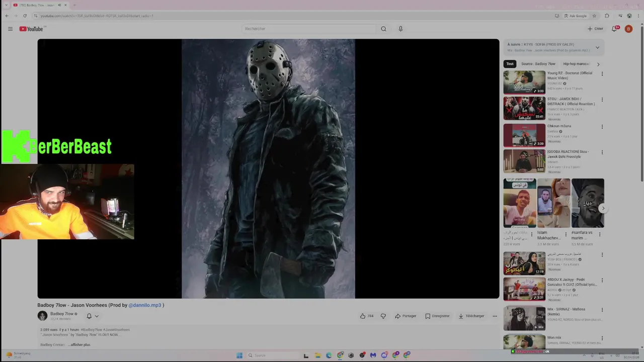This screenshot has height=362, width=644.
Task: Open a new browser tab
Action: click(74, 5)
